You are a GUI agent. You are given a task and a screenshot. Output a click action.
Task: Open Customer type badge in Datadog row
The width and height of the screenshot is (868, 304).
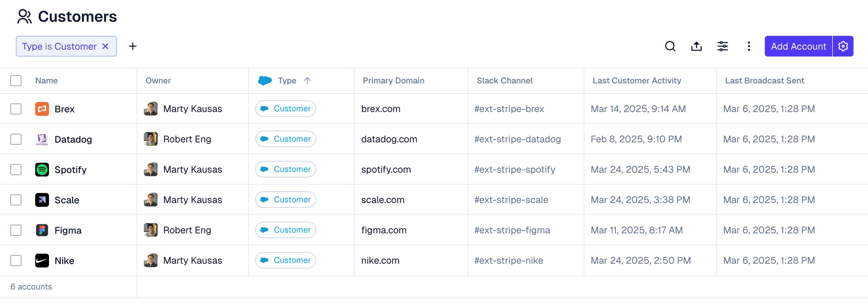(x=286, y=139)
